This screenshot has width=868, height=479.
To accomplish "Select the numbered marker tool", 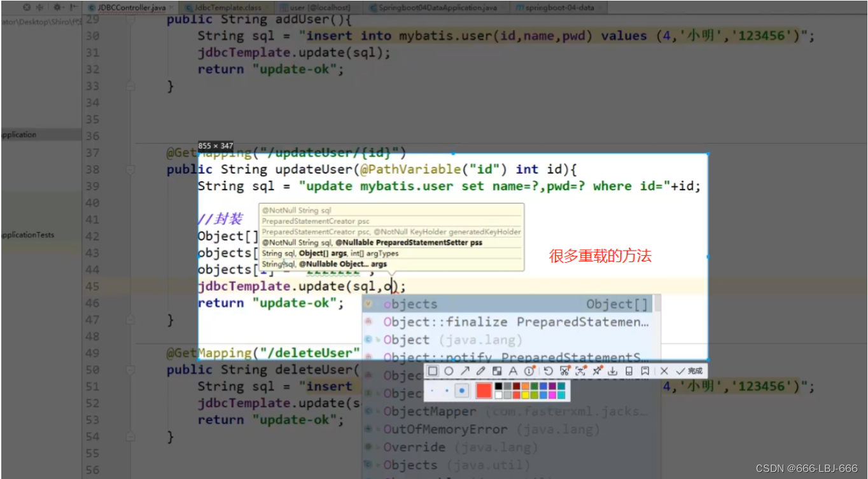I will (529, 371).
